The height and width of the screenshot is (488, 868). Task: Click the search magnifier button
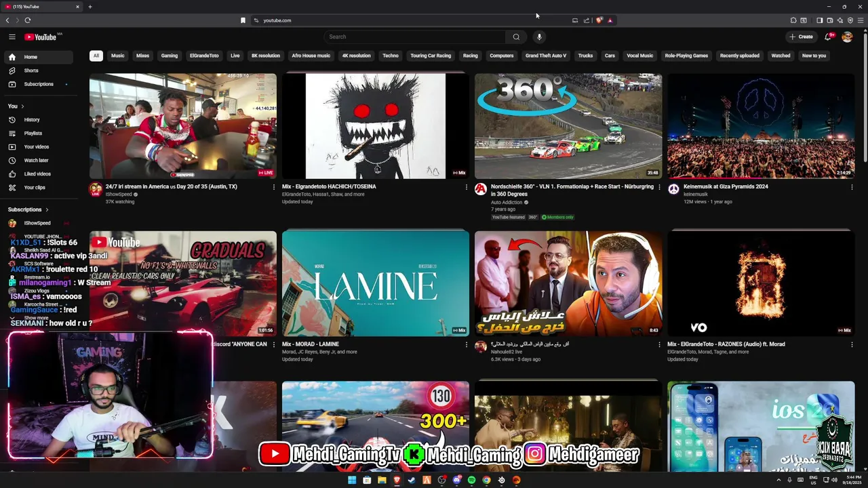[x=516, y=37]
